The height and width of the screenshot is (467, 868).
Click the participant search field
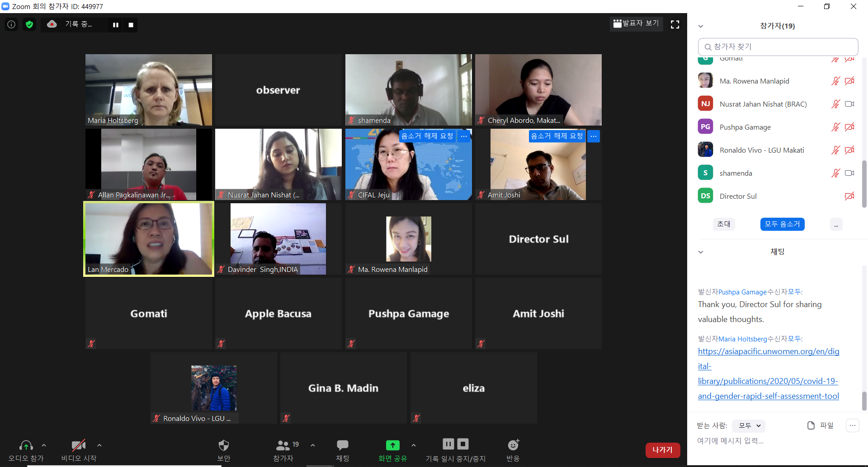tap(778, 47)
